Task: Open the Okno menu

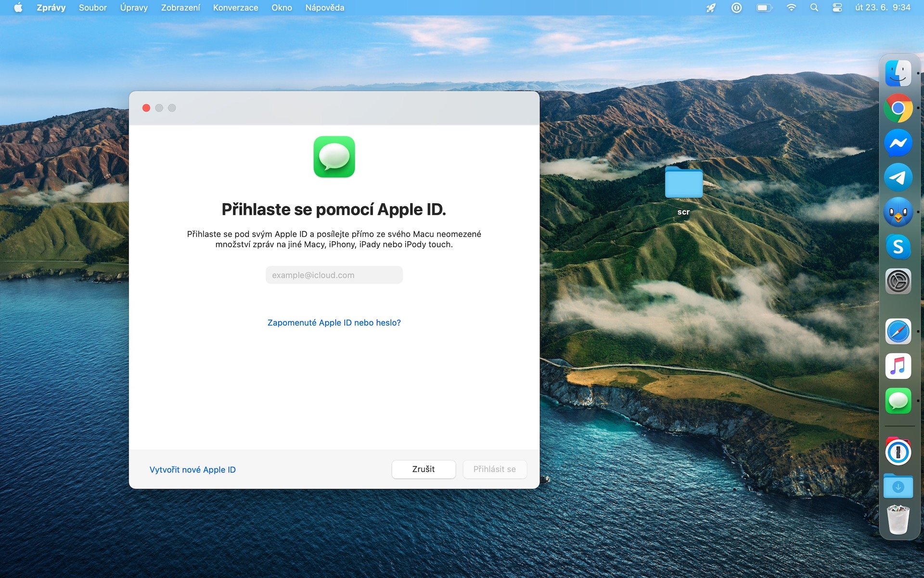Action: tap(282, 8)
